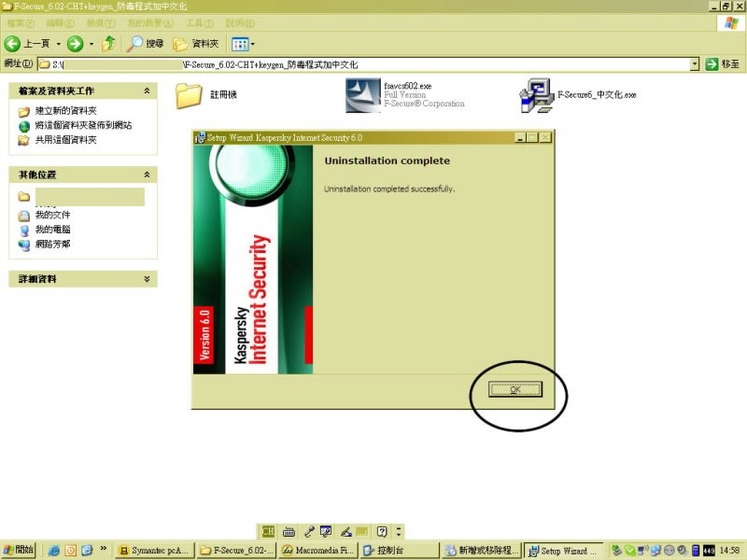The width and height of the screenshot is (747, 560).
Task: Open the 檢視(V) menu
Action: coord(101,22)
